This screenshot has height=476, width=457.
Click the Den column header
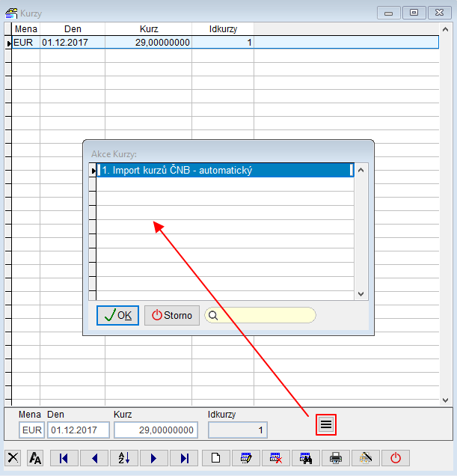(73, 29)
